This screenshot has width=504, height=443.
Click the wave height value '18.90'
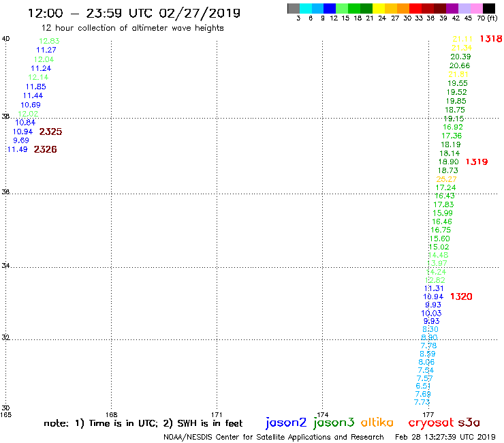coord(448,162)
